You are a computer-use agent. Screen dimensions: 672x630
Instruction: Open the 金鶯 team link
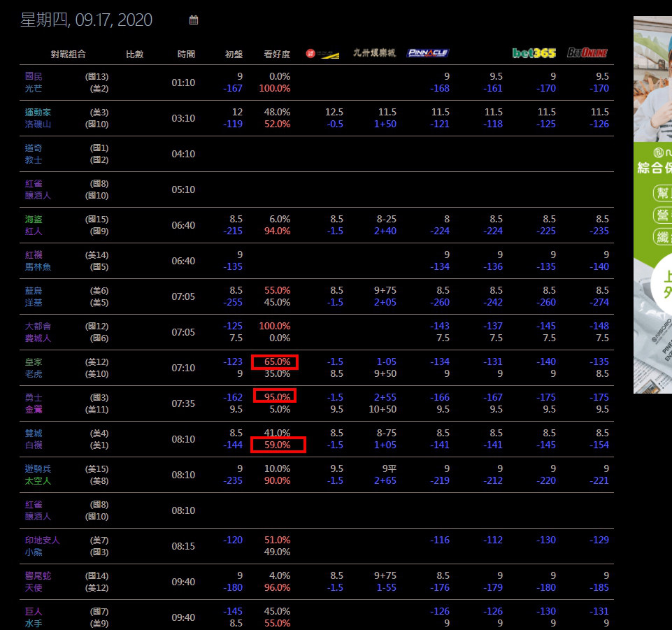click(34, 409)
